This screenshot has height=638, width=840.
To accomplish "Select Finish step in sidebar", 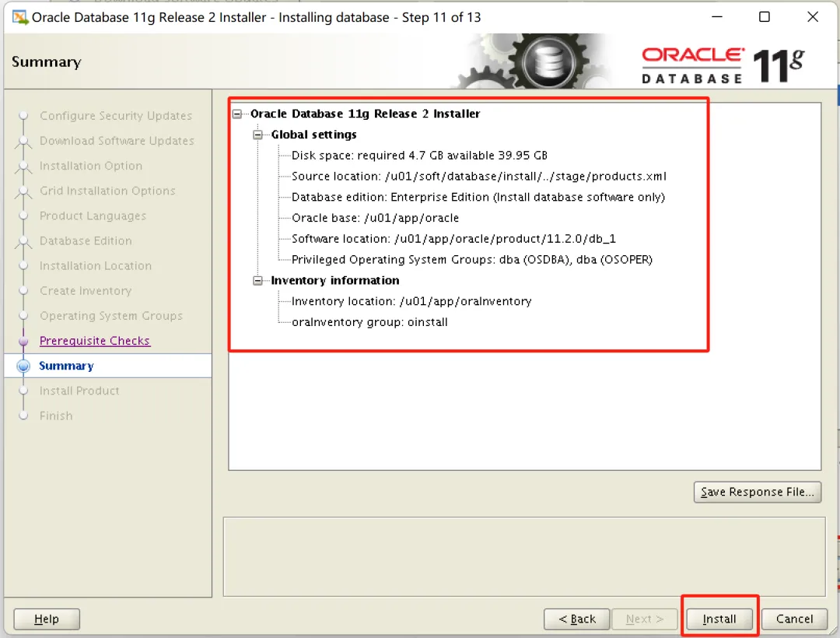I will [x=56, y=415].
